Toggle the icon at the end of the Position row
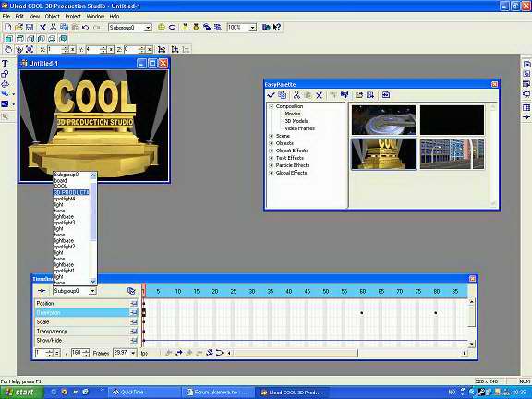Viewport: 532px width, 399px height. 134,303
